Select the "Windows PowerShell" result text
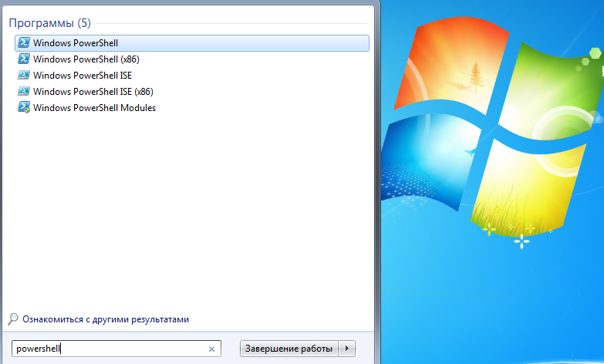This screenshot has height=364, width=604. 76,42
